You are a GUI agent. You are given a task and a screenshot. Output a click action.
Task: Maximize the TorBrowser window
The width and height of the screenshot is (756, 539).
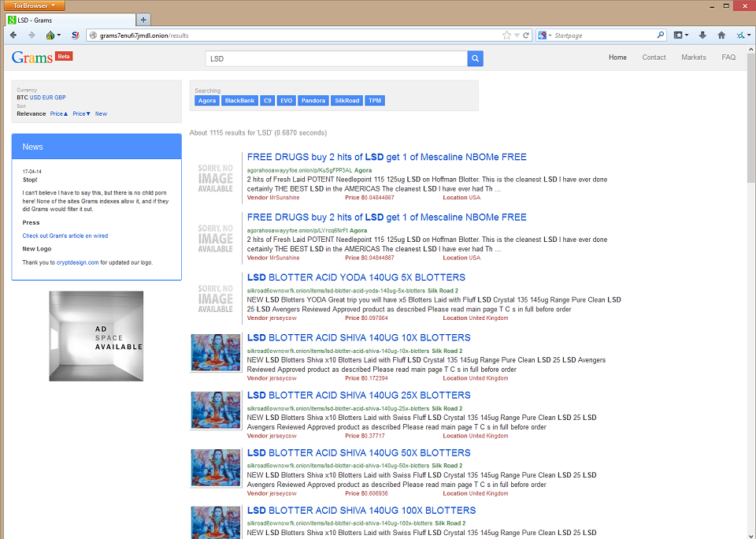(x=726, y=6)
